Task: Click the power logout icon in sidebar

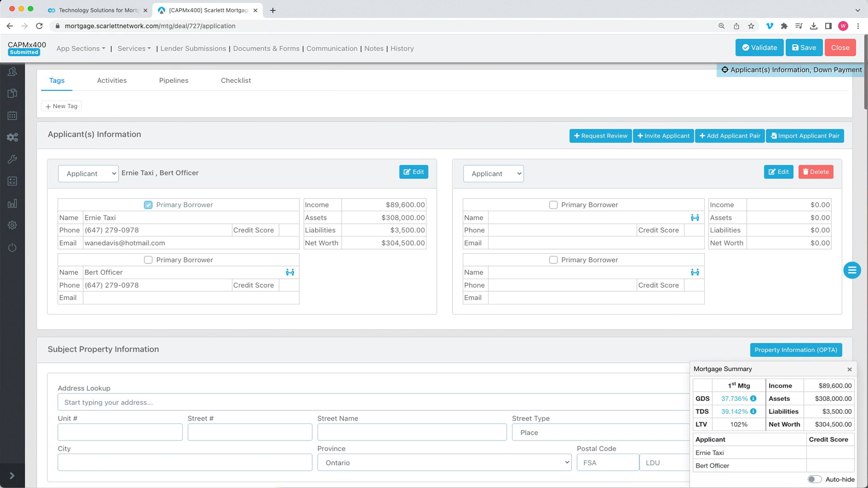Action: pyautogui.click(x=12, y=247)
